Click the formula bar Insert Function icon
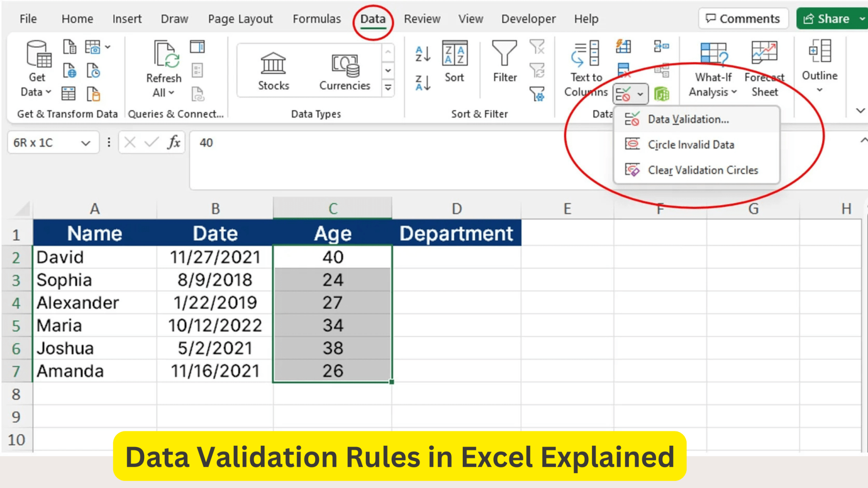Screen dimensions: 868x488 (174, 143)
